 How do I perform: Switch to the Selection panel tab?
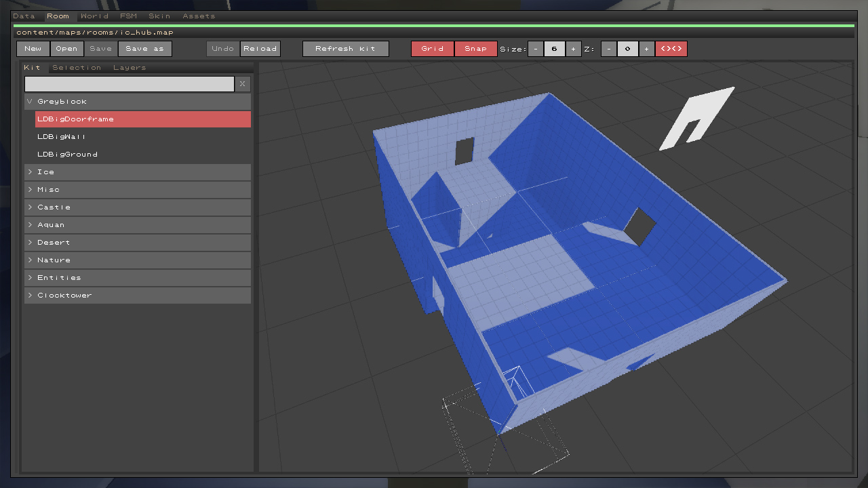(x=77, y=68)
